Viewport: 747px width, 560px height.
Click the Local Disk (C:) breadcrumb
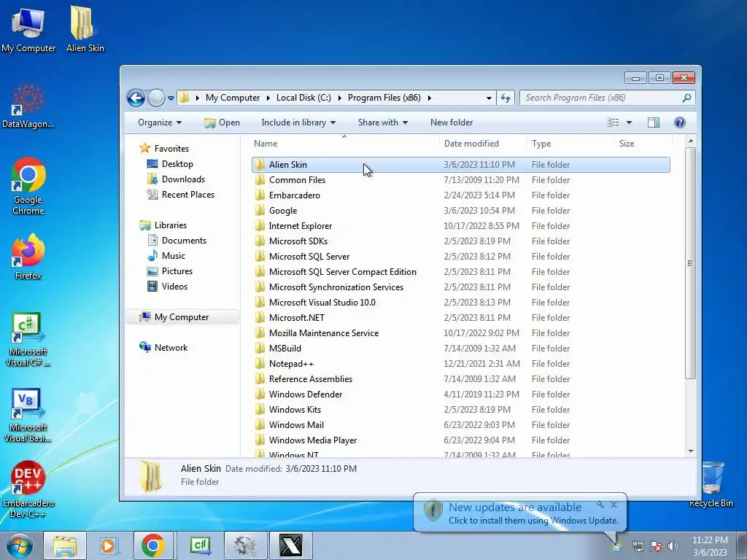(303, 98)
